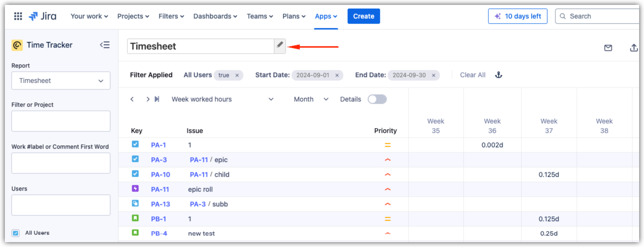Remove the Start Date filter chip
The width and height of the screenshot is (644, 247).
pos(337,76)
